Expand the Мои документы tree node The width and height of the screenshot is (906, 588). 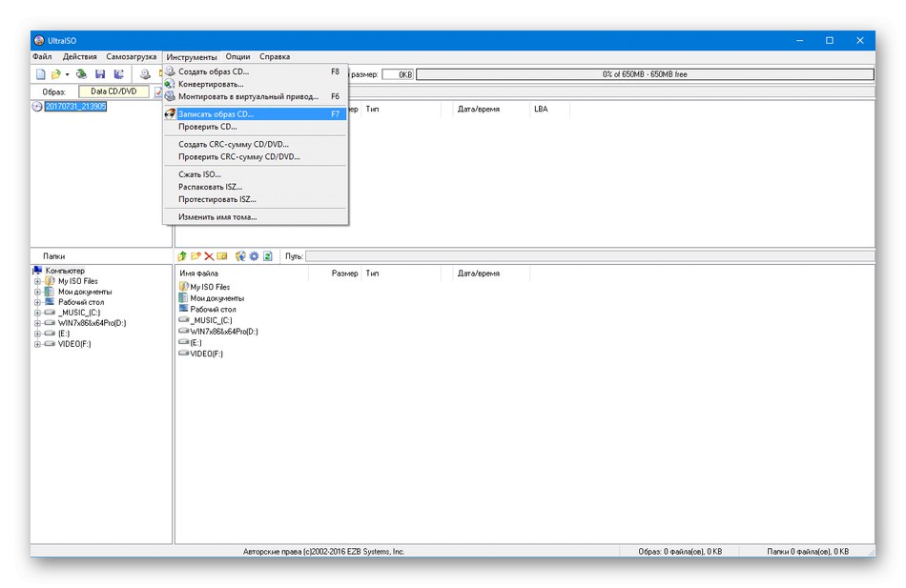[x=37, y=292]
